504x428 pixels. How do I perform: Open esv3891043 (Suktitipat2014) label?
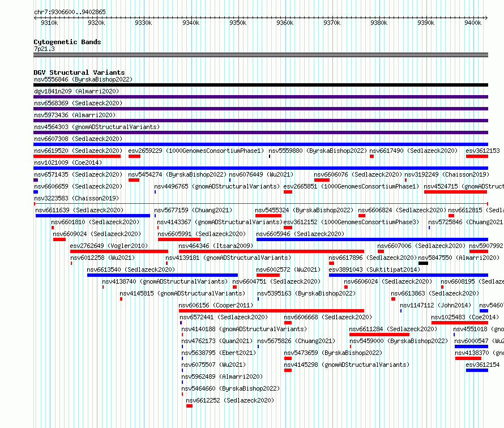click(x=374, y=269)
